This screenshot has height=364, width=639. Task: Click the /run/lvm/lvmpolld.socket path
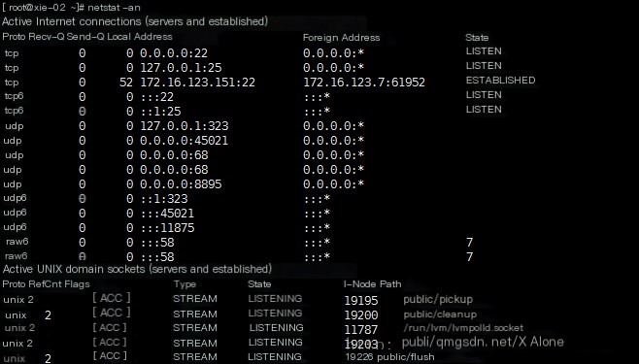coord(463,328)
